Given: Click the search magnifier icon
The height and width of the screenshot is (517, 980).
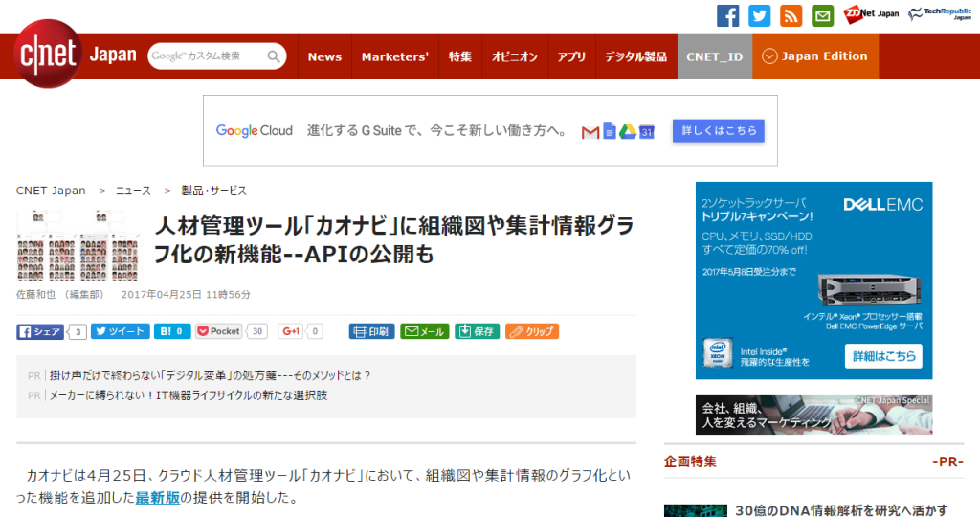Looking at the screenshot, I should point(274,56).
